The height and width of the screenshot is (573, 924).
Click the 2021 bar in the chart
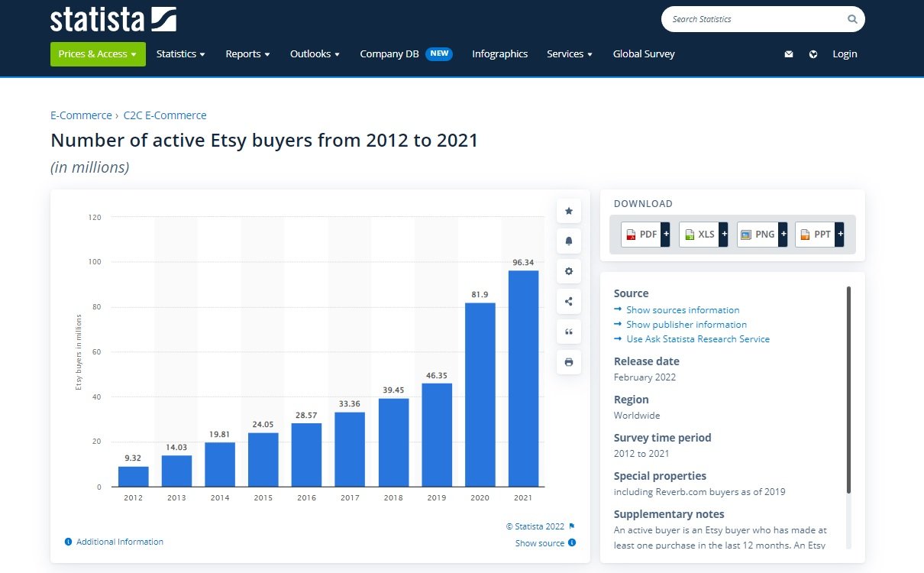pyautogui.click(x=523, y=379)
